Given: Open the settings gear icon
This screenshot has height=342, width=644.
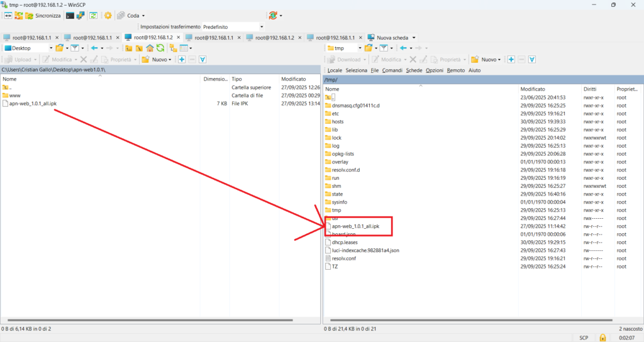Looking at the screenshot, I should 108,15.
